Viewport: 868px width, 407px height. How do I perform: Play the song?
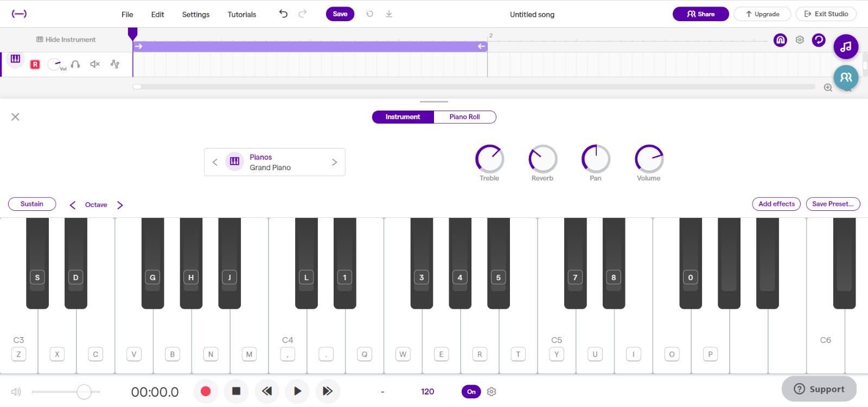[x=297, y=391]
